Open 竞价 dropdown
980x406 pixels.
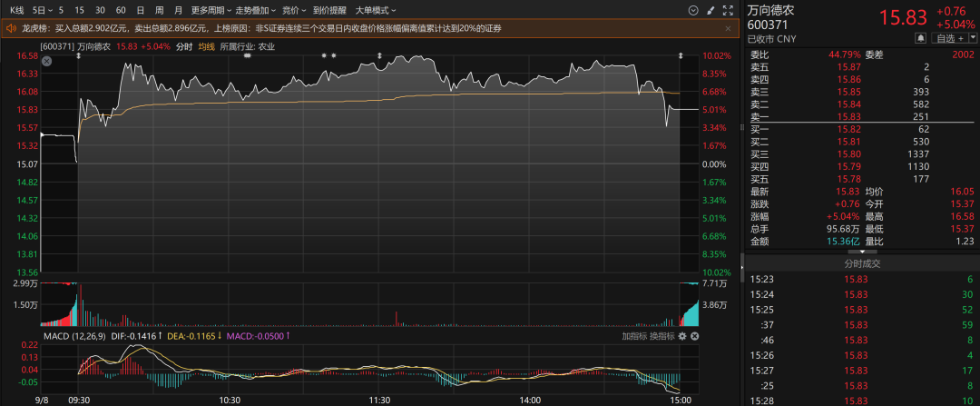tap(294, 11)
